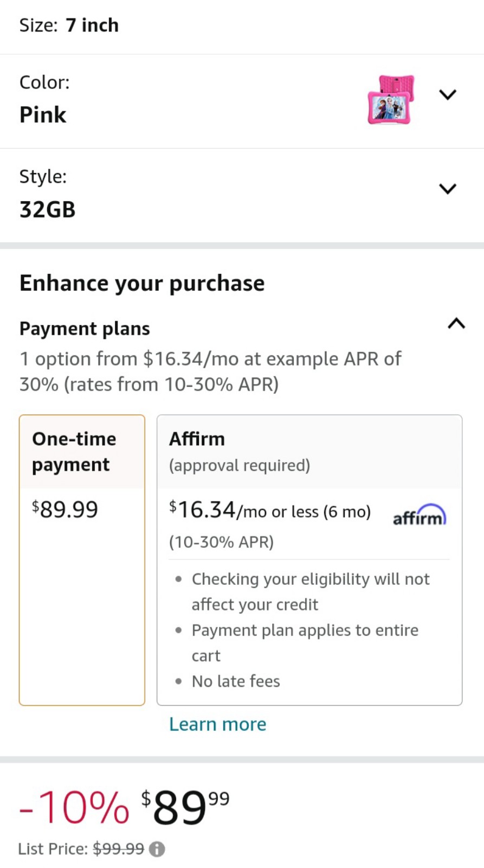Open the Color chevron dropdown
This screenshot has width=484, height=868.
coord(448,95)
